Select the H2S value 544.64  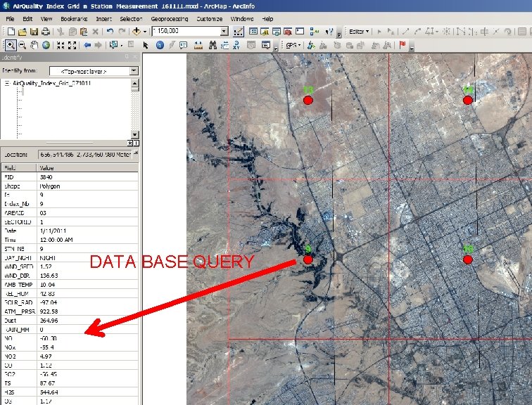coord(49,392)
